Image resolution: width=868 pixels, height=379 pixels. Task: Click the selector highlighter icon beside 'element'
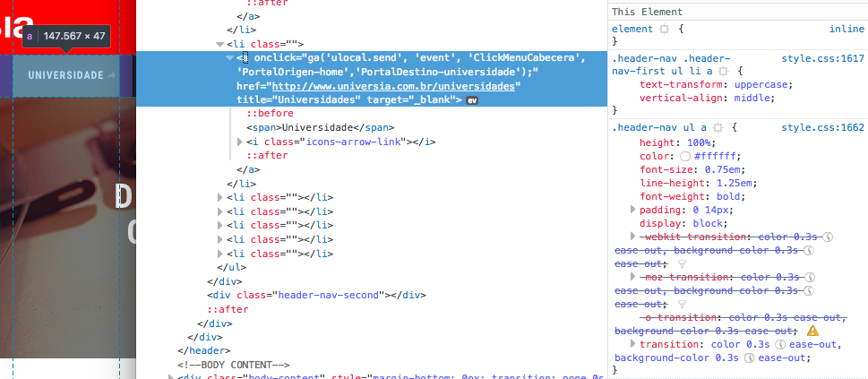664,30
